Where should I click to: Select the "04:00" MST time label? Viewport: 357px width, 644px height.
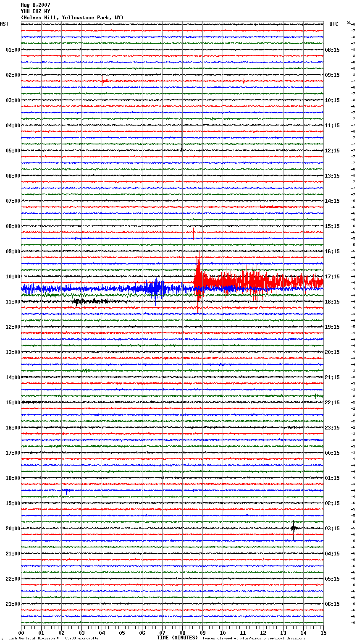point(13,126)
